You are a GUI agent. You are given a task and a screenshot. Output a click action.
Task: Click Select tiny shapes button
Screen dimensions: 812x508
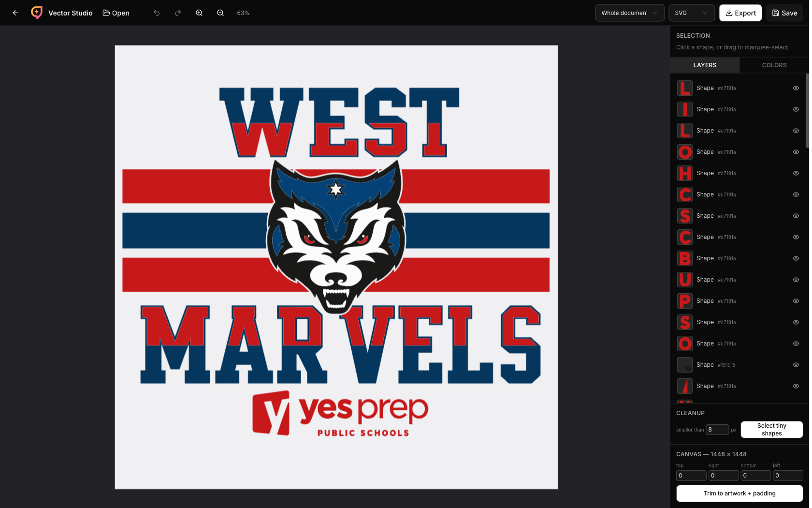(772, 430)
